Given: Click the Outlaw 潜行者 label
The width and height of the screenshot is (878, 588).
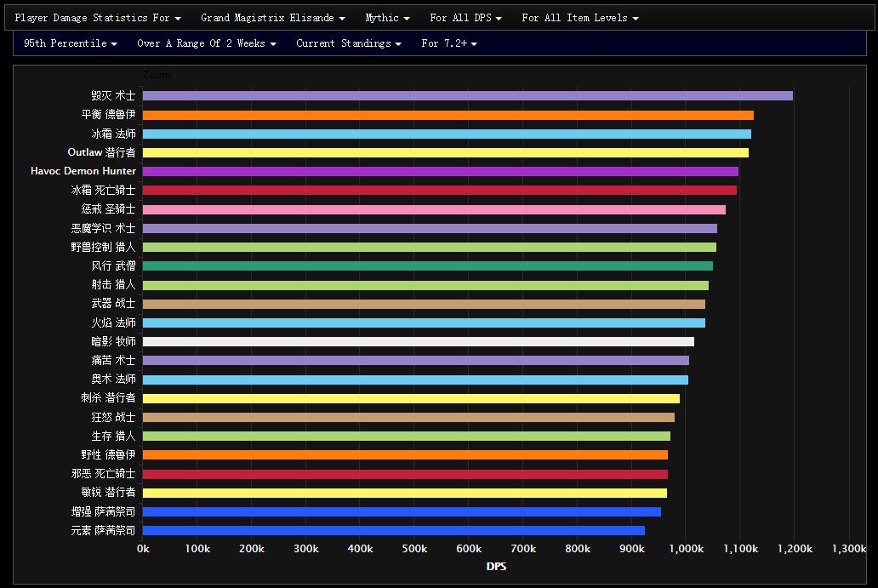Looking at the screenshot, I should pos(101,152).
